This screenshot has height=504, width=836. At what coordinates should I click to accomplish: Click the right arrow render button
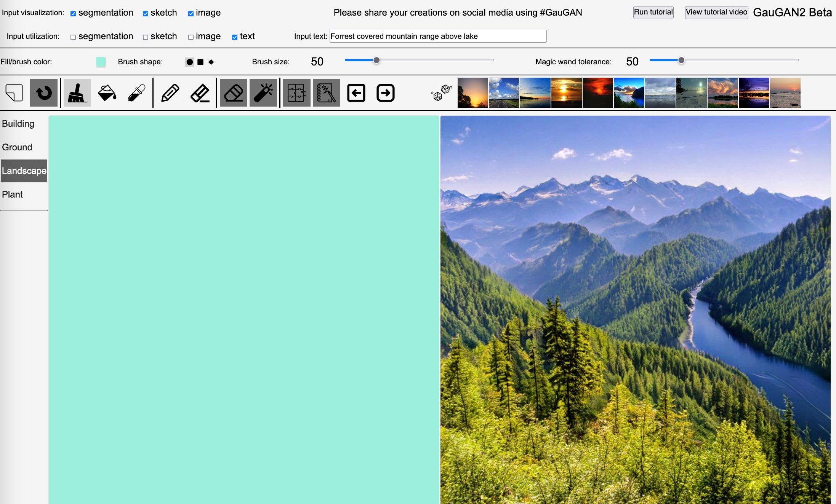tap(385, 93)
